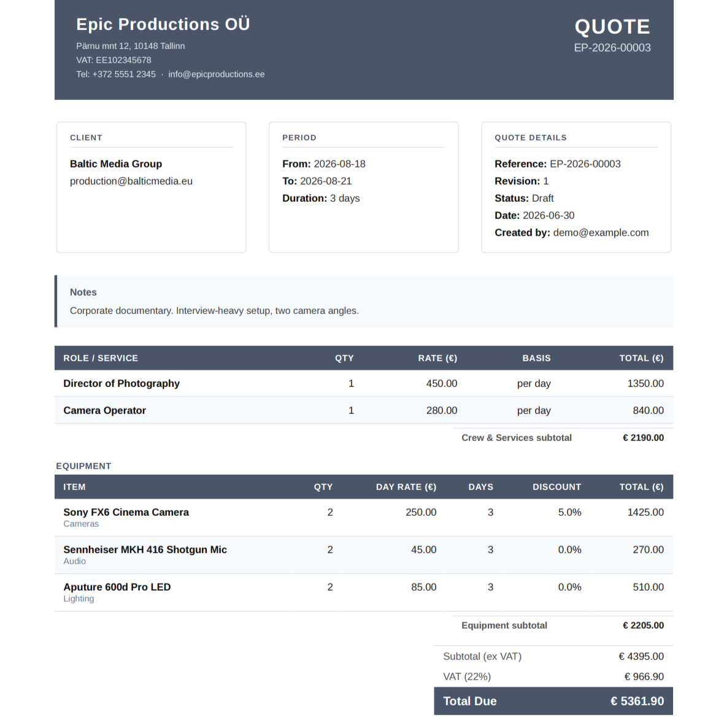The height and width of the screenshot is (728, 724).
Task: Select the To date 2026-08-21
Action: tap(326, 181)
